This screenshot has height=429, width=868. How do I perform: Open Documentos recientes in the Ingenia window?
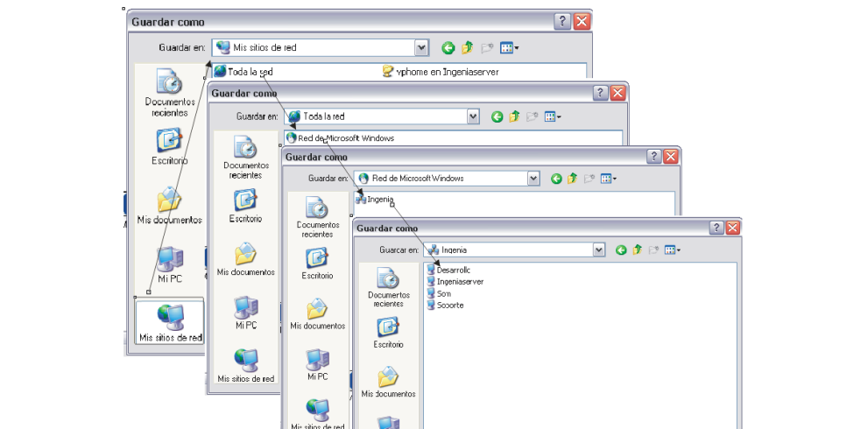(x=388, y=287)
